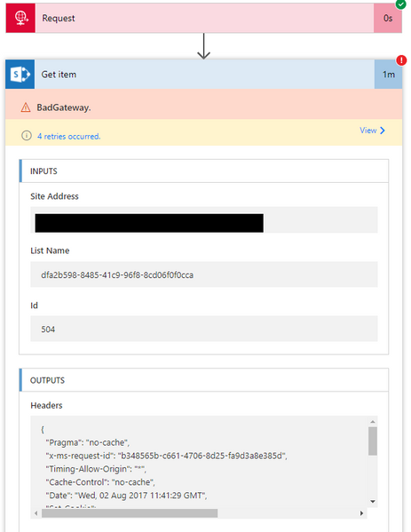Click the Timing-Allow-Origin header line
The image size is (411, 532).
96,469
